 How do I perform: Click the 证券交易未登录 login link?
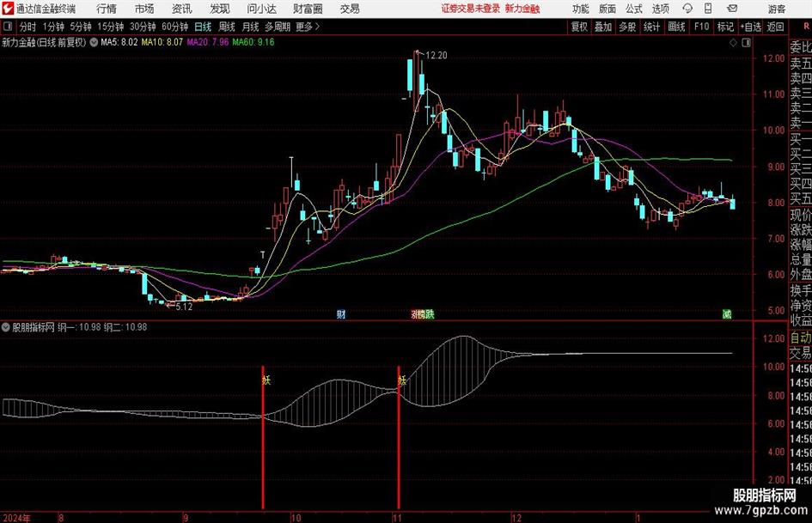[471, 9]
